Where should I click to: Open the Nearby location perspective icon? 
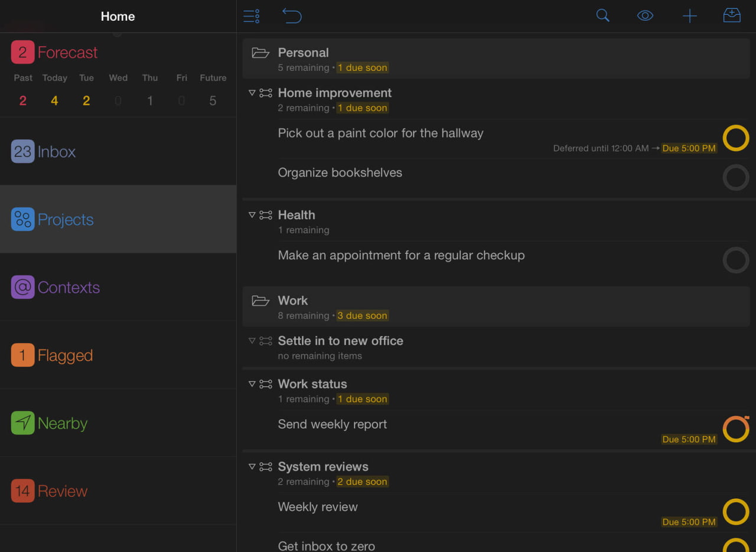click(22, 423)
